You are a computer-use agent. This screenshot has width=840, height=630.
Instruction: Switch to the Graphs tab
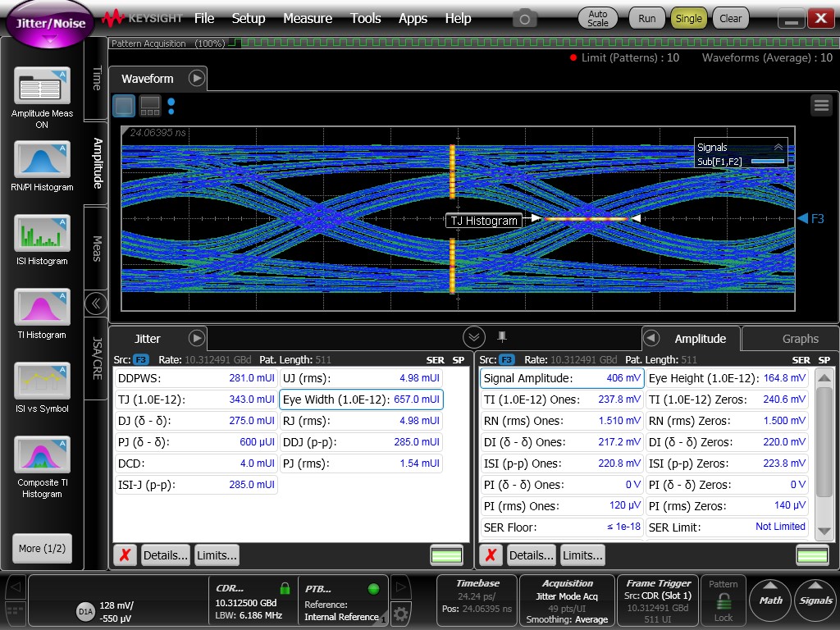[800, 339]
